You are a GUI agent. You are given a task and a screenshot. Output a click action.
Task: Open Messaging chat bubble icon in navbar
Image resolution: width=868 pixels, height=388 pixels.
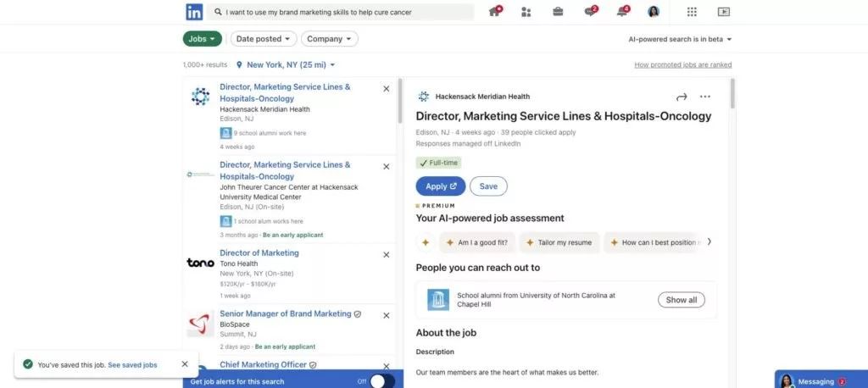click(591, 12)
